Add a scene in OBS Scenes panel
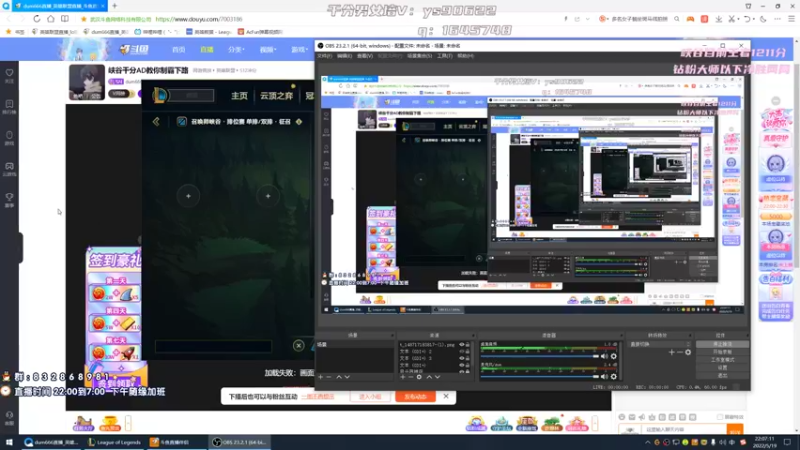Screen dimensions: 800x450 pos(320,377)
